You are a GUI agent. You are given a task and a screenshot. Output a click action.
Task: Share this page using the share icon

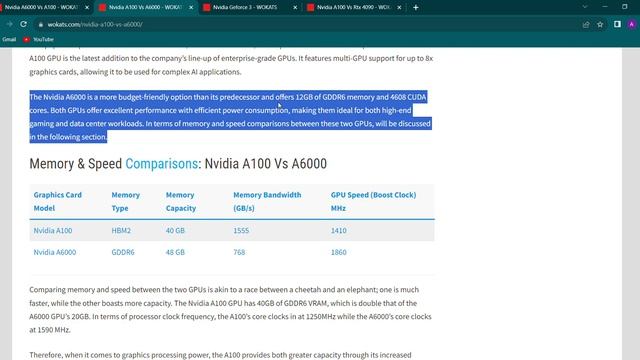[586, 24]
